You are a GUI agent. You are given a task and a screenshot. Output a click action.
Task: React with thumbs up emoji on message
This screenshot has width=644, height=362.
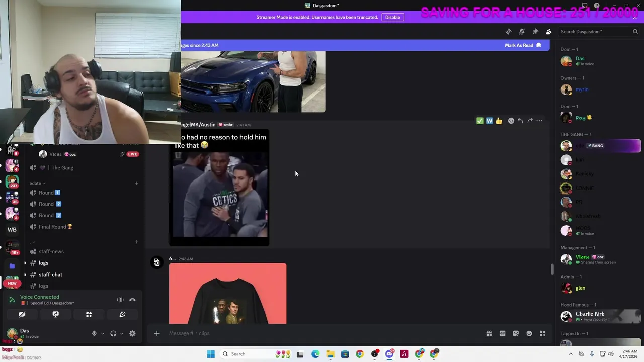tap(499, 121)
